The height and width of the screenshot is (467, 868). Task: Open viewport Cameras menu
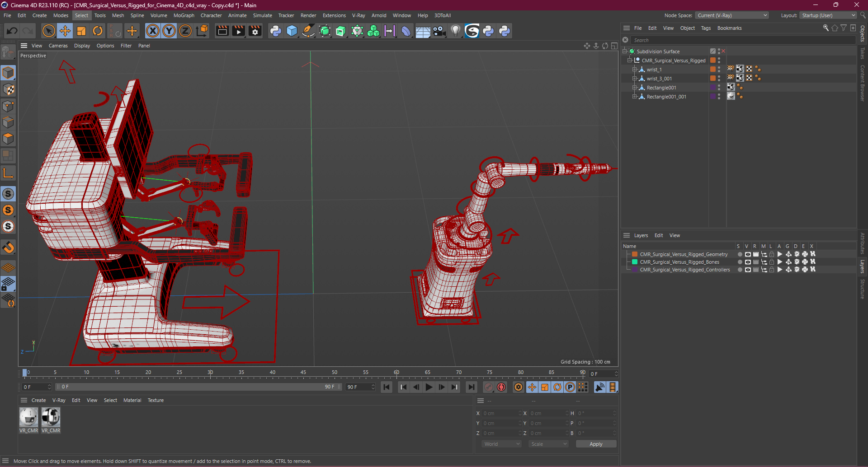(x=58, y=46)
